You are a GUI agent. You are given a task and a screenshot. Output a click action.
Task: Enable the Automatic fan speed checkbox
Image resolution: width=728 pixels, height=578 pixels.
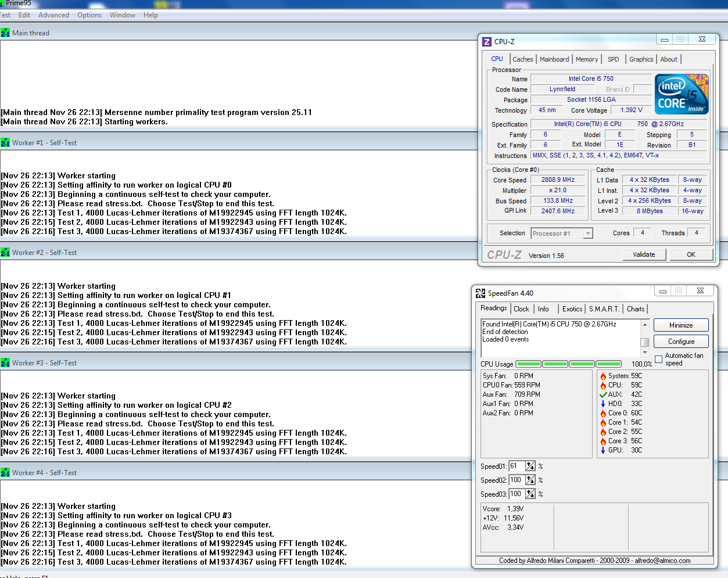pos(659,360)
